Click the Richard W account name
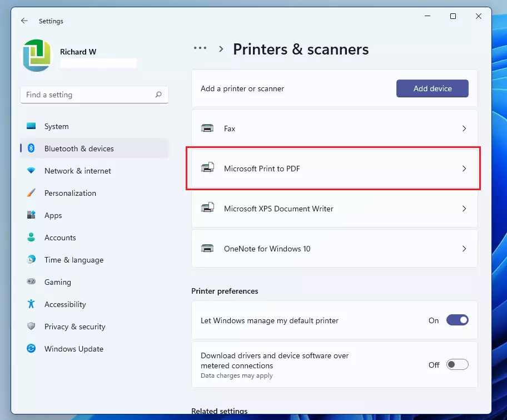The height and width of the screenshot is (420, 507). pos(78,52)
